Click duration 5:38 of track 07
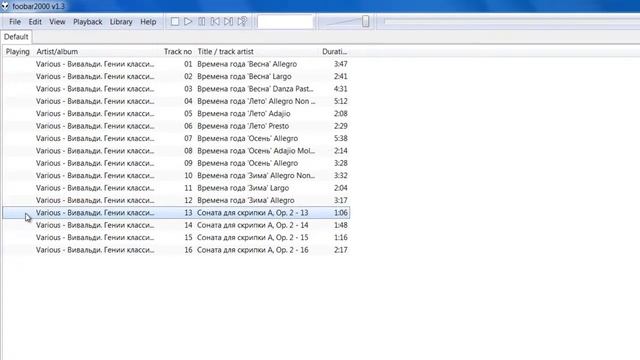Image resolution: width=640 pixels, height=360 pixels. [340, 138]
